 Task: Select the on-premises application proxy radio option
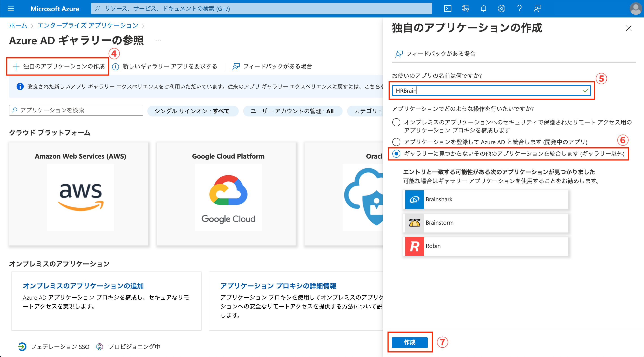[396, 122]
